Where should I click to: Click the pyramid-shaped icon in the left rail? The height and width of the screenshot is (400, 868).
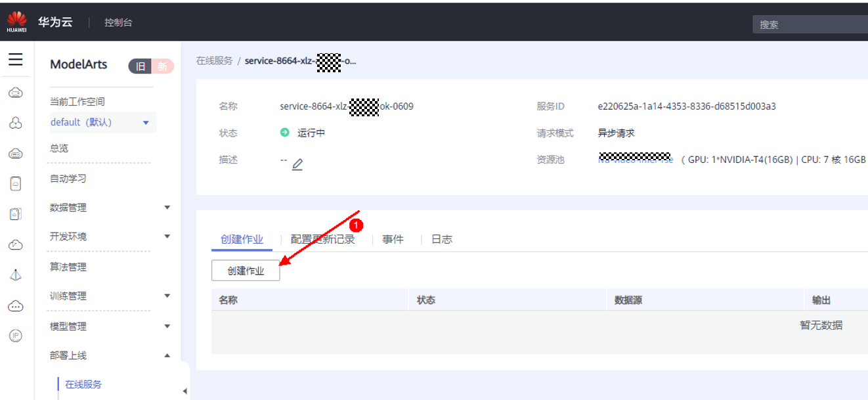(x=16, y=275)
